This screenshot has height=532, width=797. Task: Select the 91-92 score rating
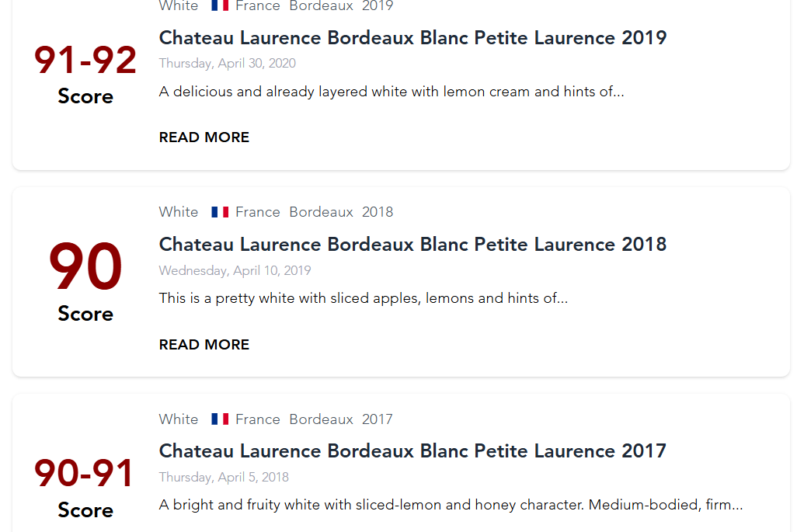tap(85, 61)
